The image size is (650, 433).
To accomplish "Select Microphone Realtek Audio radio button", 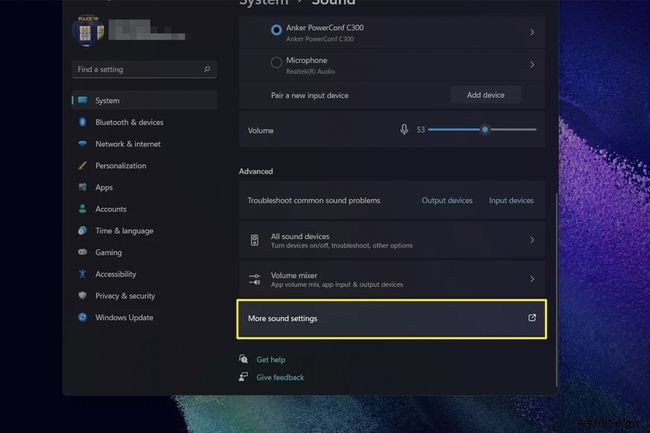I will [276, 64].
